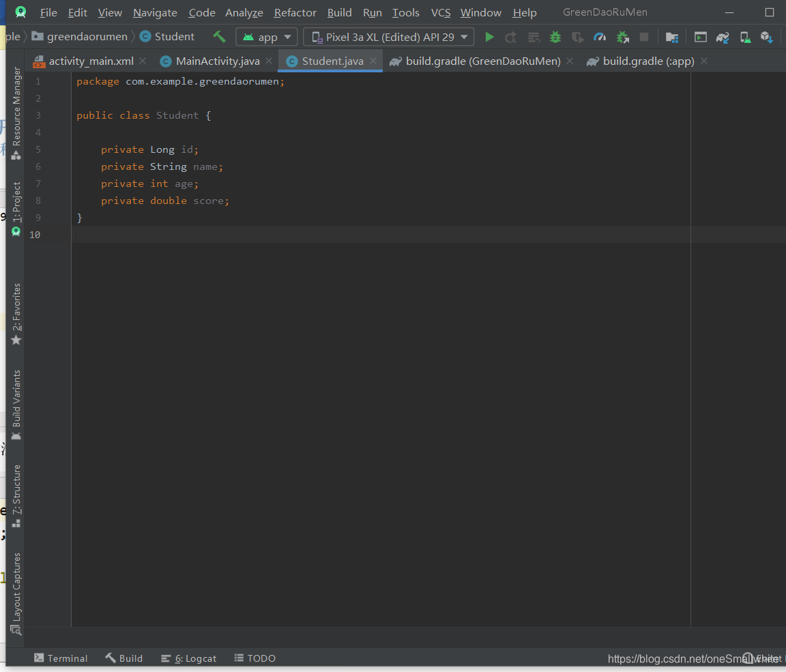
Task: Close the activity_main.xml tab
Action: point(143,61)
